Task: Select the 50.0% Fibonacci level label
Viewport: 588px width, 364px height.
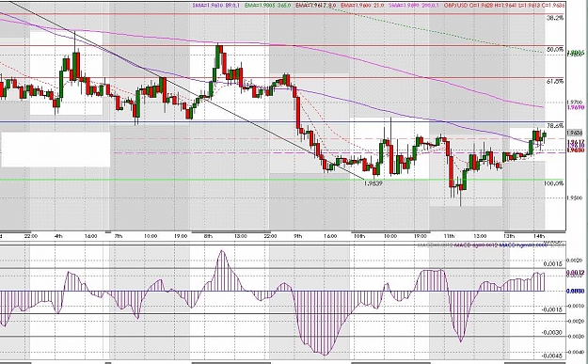Action: 555,50
